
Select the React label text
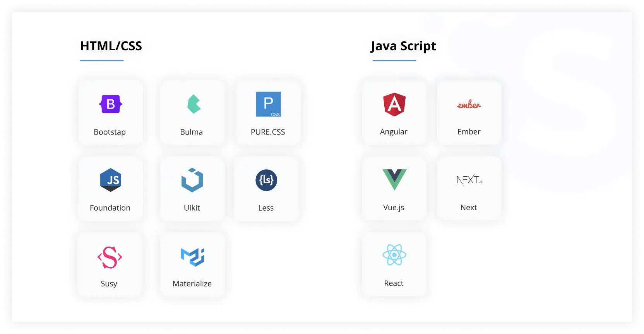(394, 283)
